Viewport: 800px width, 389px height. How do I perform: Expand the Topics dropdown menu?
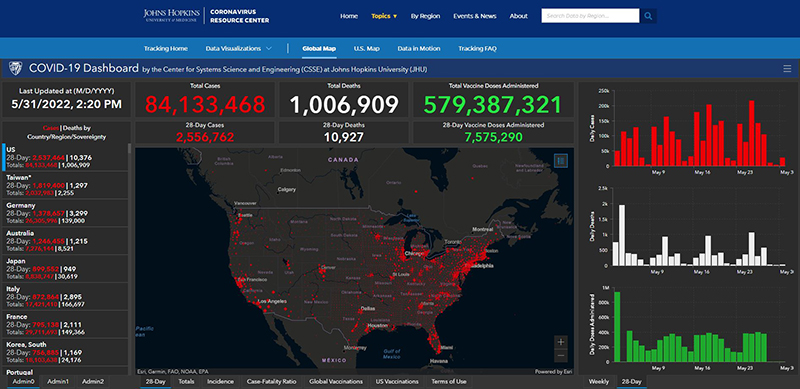pyautogui.click(x=384, y=16)
